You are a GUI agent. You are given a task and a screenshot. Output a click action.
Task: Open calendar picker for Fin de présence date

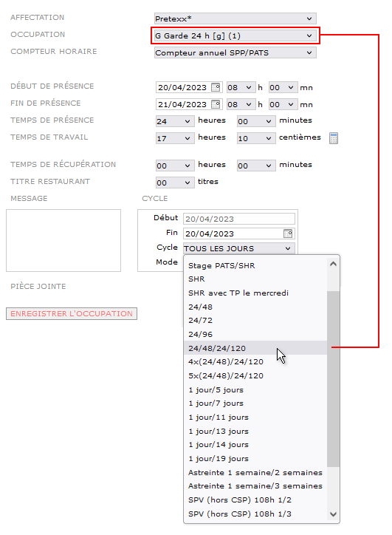tap(216, 104)
